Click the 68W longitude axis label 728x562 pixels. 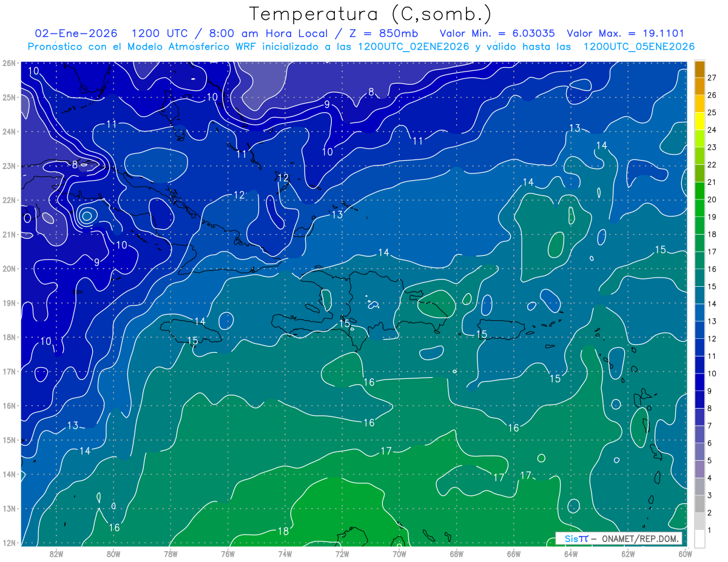click(456, 553)
